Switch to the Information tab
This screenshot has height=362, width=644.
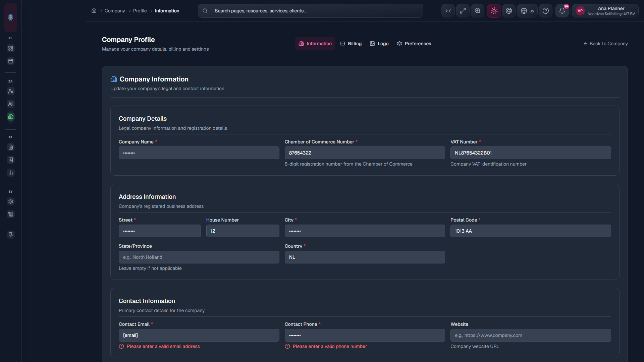coord(315,44)
